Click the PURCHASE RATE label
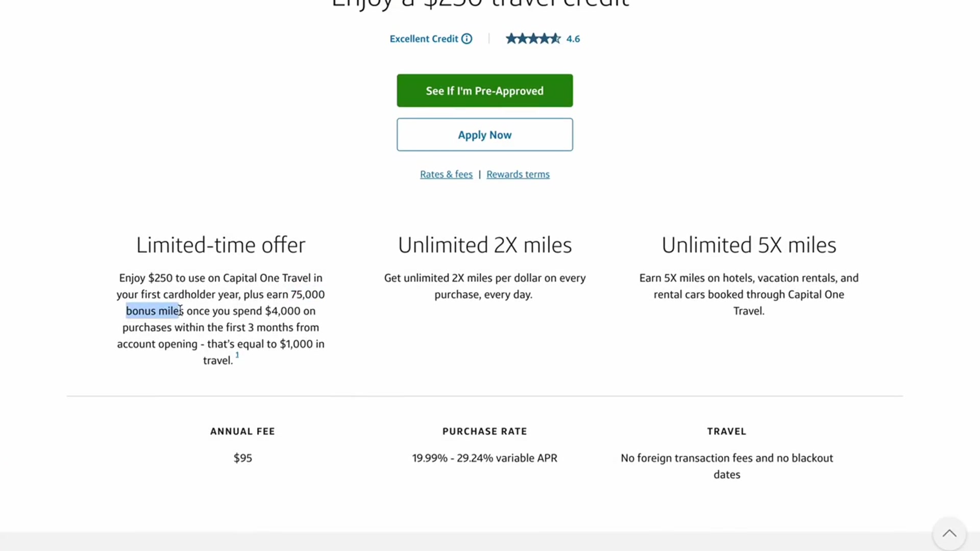 (484, 432)
